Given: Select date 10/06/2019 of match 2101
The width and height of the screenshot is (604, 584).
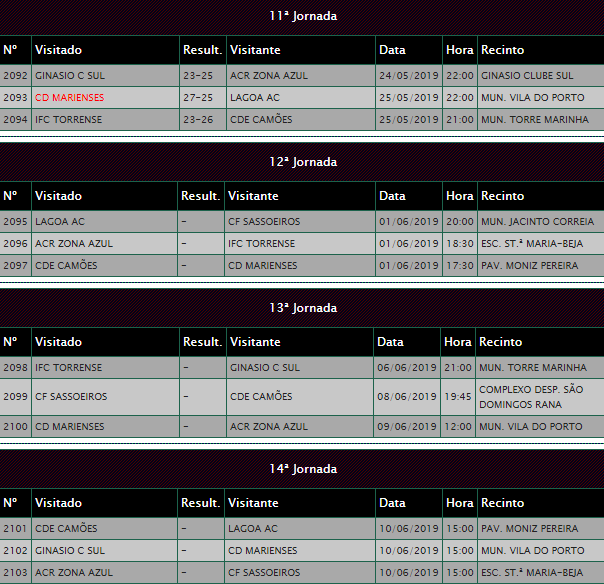Looking at the screenshot, I should tap(409, 529).
